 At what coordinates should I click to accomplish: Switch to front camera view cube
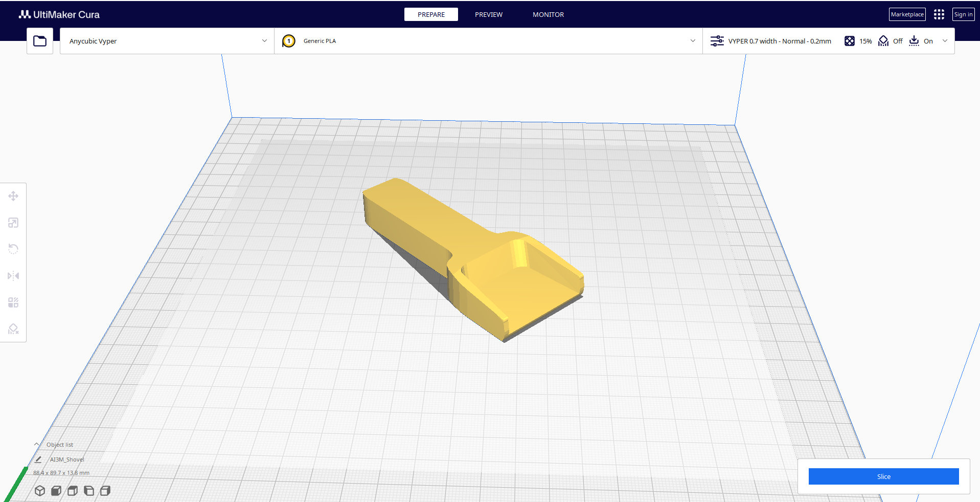[56, 490]
